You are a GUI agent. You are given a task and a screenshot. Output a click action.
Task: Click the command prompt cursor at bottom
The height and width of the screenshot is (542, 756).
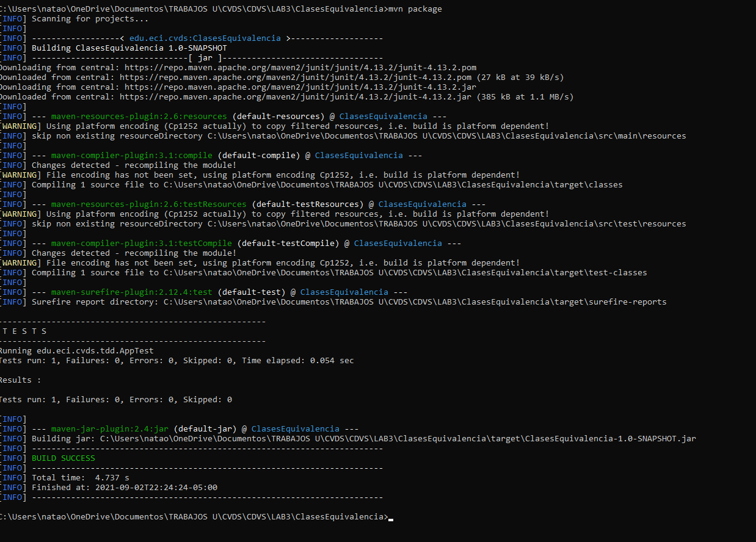(x=391, y=519)
